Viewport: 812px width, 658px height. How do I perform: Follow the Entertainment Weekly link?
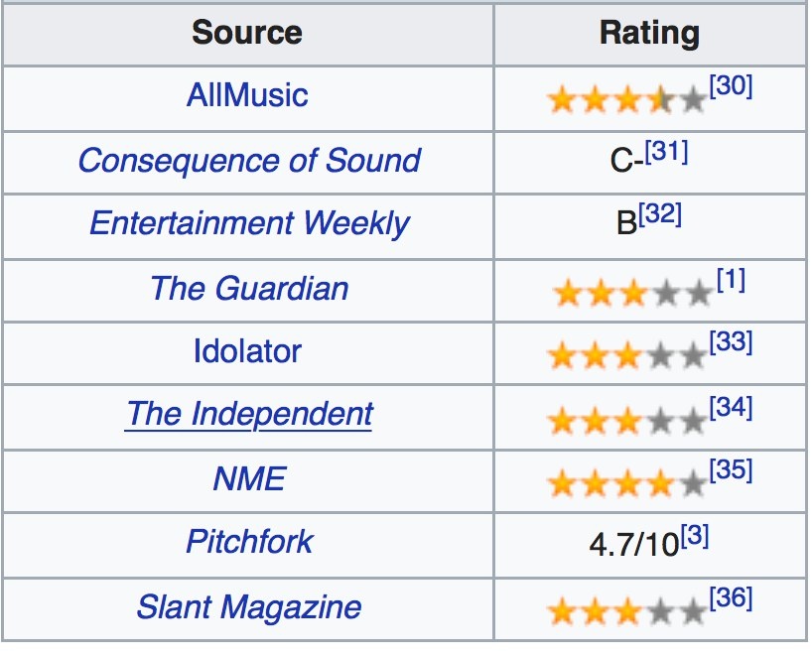point(249,223)
